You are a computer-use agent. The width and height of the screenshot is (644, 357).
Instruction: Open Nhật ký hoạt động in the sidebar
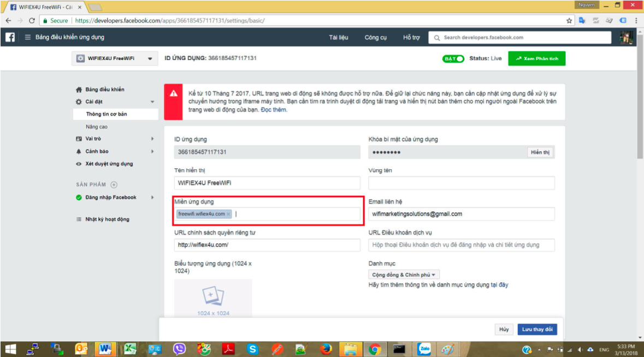click(x=107, y=219)
